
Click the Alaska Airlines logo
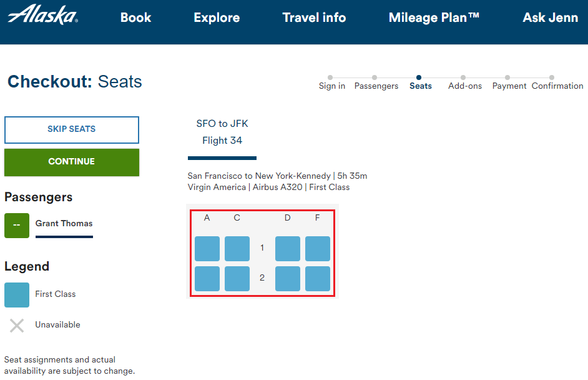(42, 15)
